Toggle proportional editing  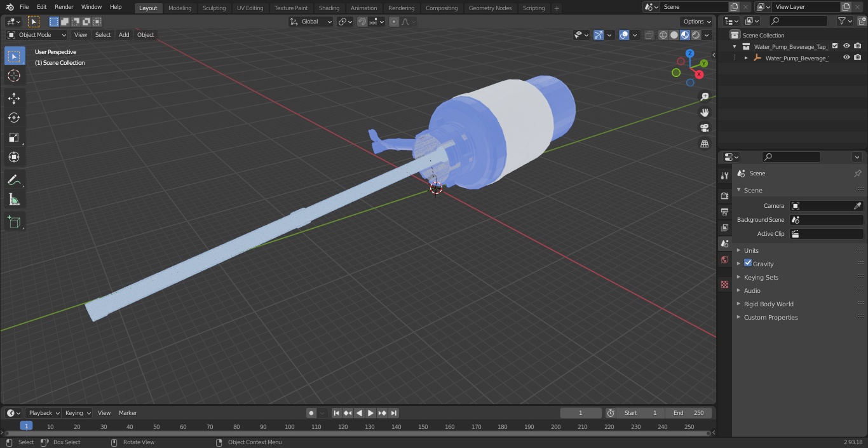coord(394,22)
